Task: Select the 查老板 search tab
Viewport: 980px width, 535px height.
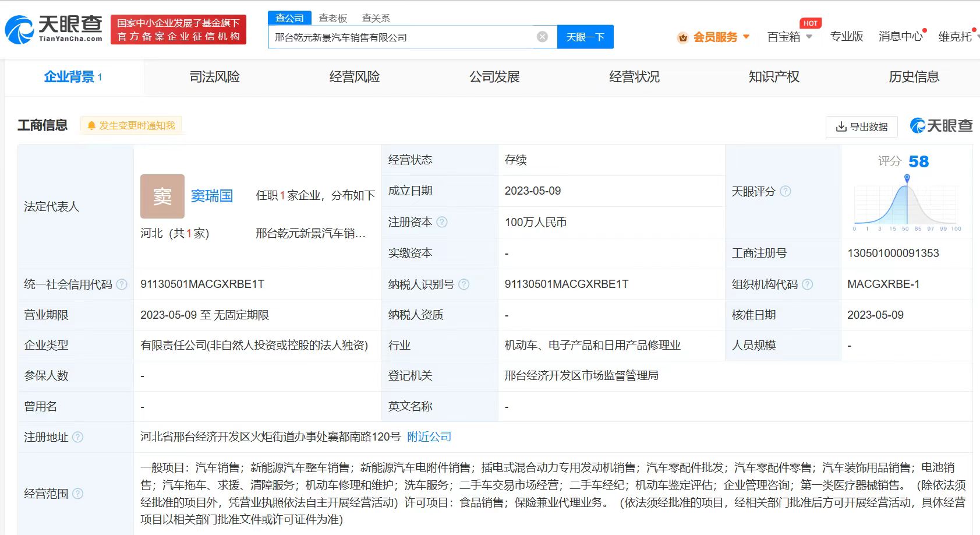Action: click(333, 18)
